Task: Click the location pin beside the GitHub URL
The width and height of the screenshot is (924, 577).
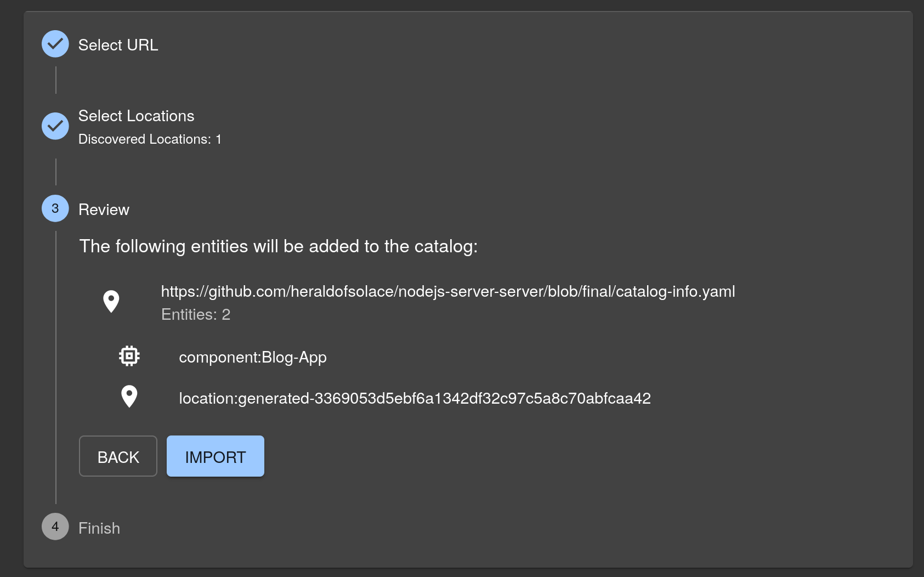Action: point(111,301)
